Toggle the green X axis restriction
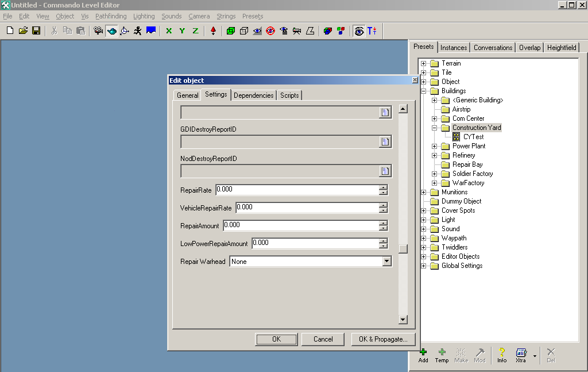Screen dimensions: 588x372 [169, 30]
